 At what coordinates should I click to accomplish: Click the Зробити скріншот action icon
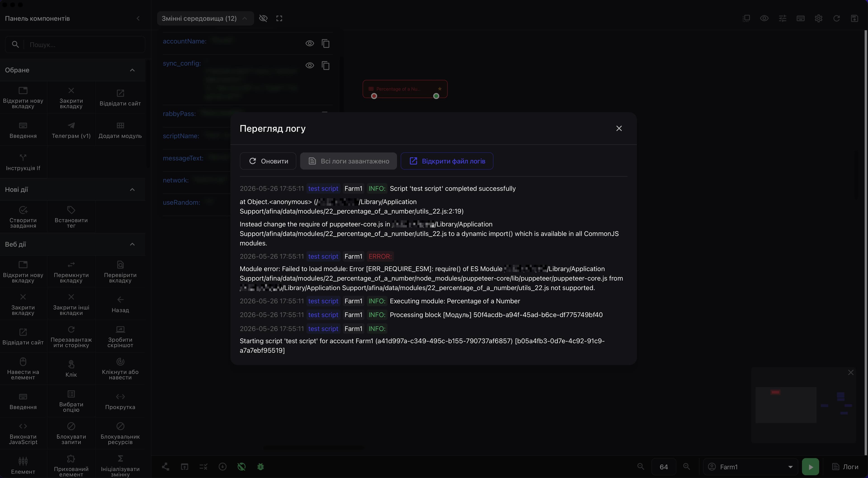(x=120, y=329)
